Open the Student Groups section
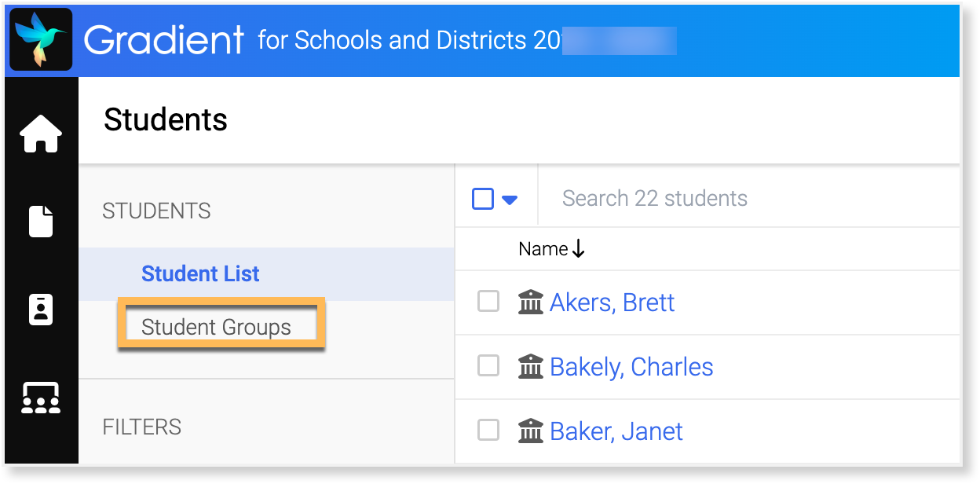 click(216, 328)
